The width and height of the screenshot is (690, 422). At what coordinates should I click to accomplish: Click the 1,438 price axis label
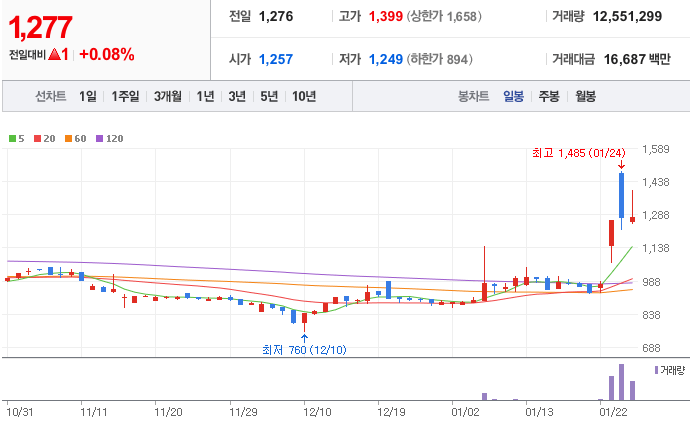click(656, 182)
